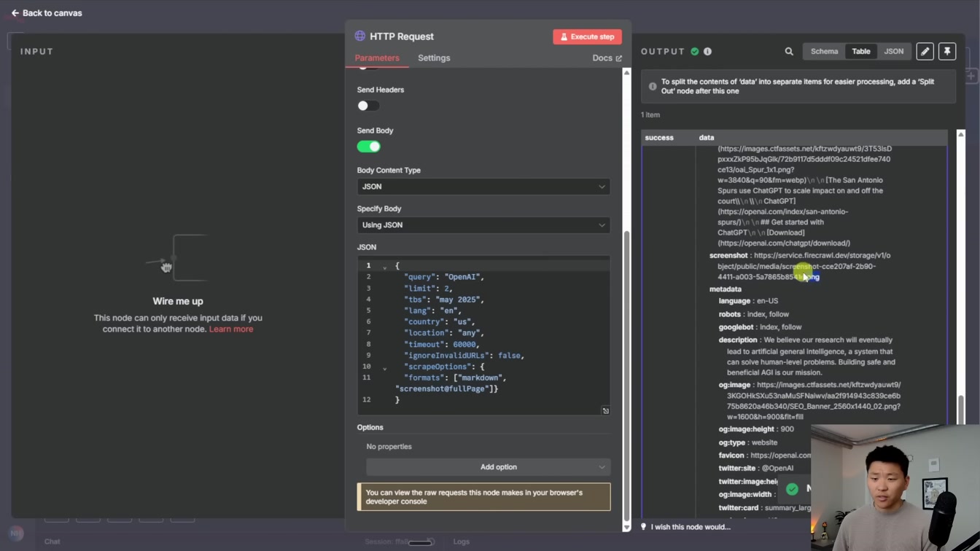Open the Logs panel
This screenshot has height=551, width=980.
(462, 542)
